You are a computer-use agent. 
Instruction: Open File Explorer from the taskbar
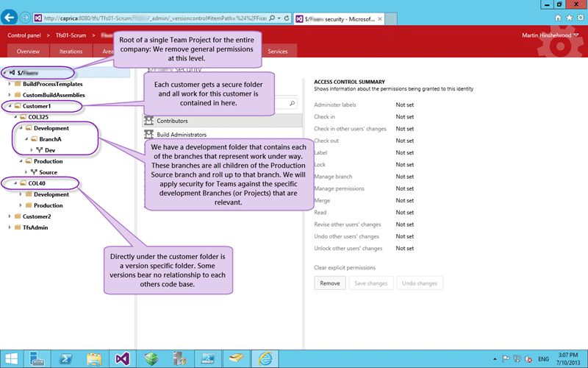tap(94, 359)
